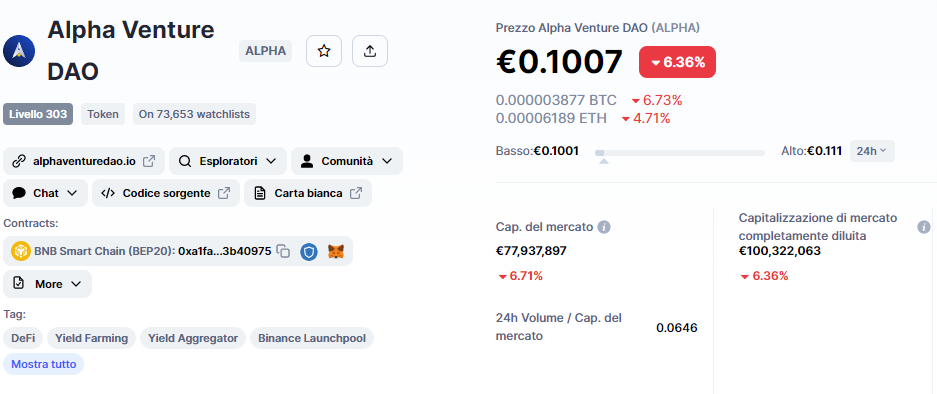Add token to MetaMask fox icon
The image size is (937, 394).
(x=336, y=251)
